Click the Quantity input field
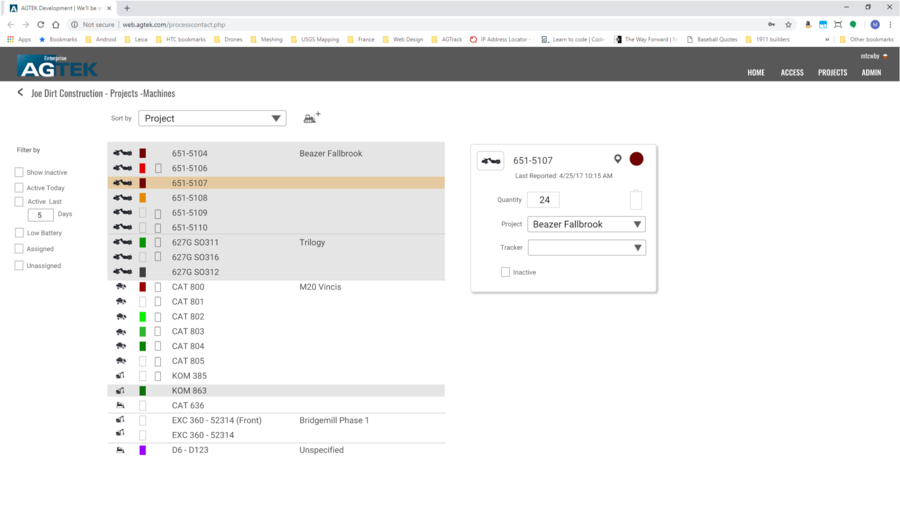The width and height of the screenshot is (900, 506). point(544,200)
